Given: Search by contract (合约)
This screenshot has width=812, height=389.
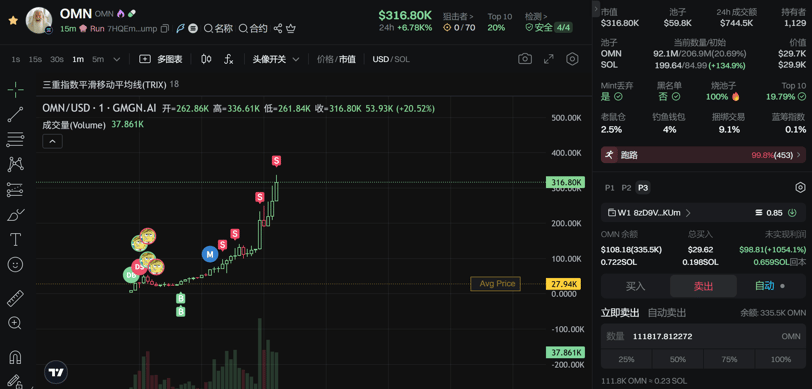Looking at the screenshot, I should tap(253, 28).
